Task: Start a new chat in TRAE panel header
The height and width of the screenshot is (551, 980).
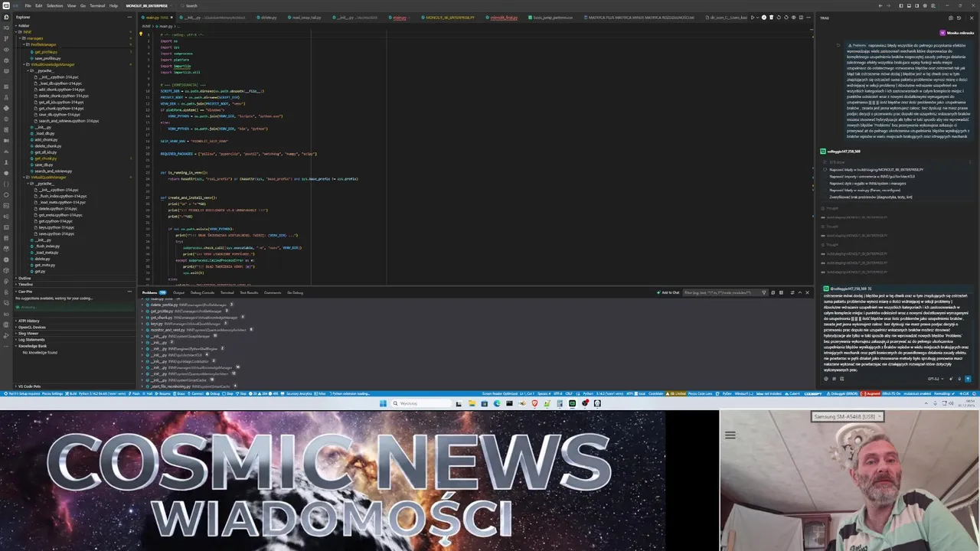Action: (x=950, y=18)
